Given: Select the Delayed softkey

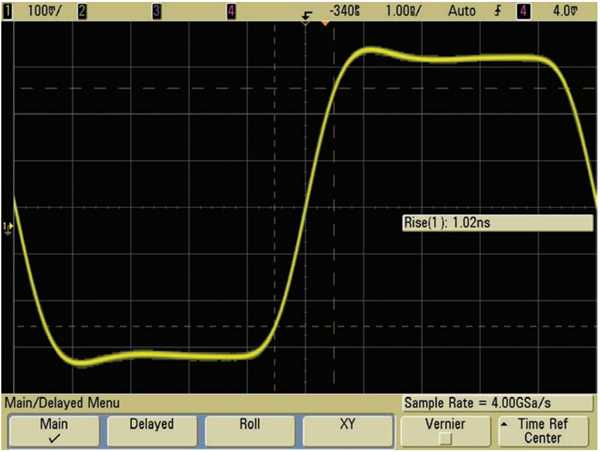Looking at the screenshot, I should coord(152,431).
